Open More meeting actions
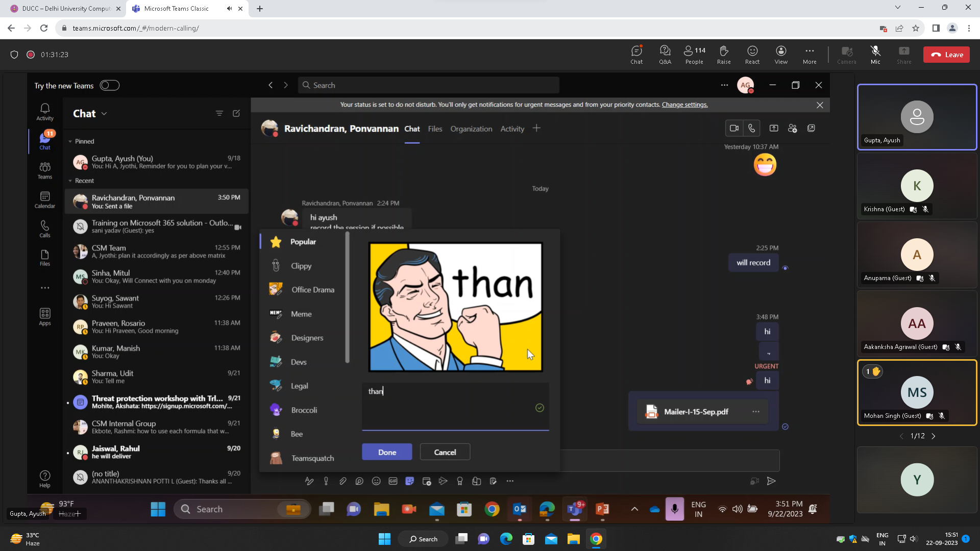 tap(810, 55)
